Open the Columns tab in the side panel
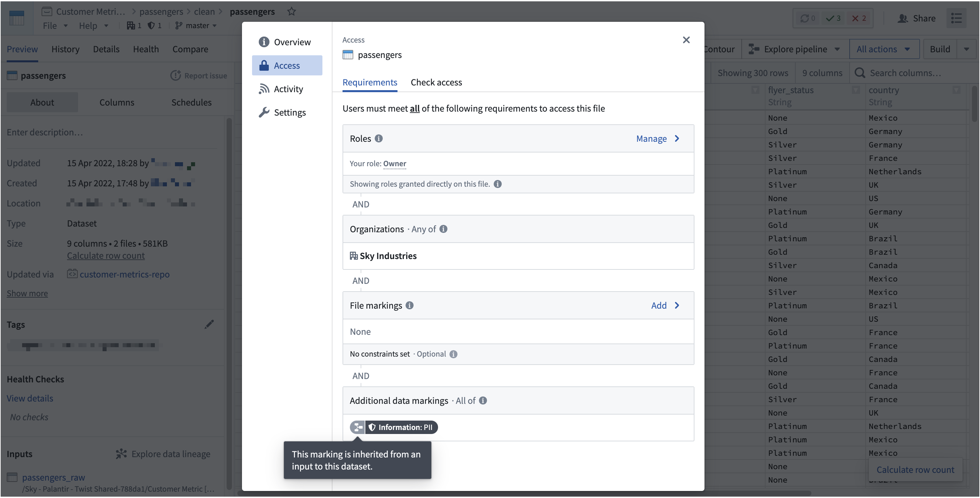 (x=117, y=102)
